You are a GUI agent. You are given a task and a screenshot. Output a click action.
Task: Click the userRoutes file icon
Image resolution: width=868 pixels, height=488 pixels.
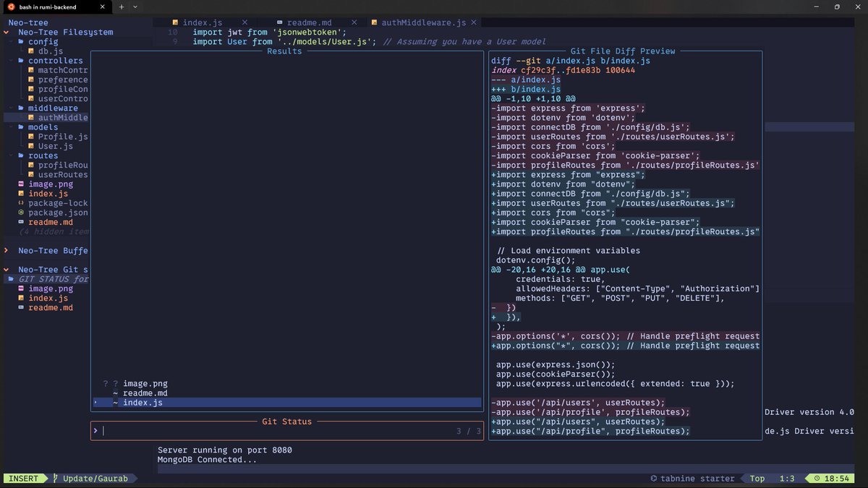coord(31,174)
